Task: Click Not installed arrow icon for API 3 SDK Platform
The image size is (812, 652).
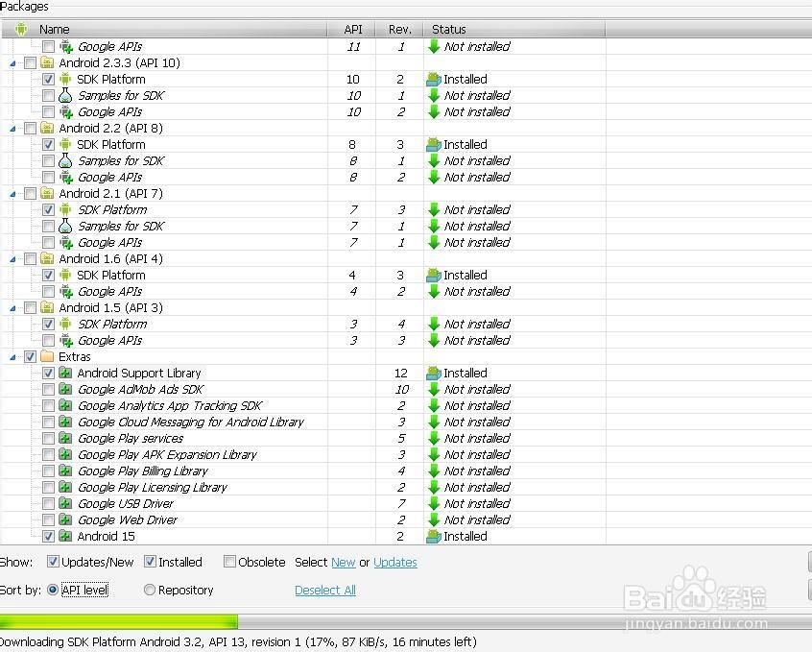Action: click(434, 324)
